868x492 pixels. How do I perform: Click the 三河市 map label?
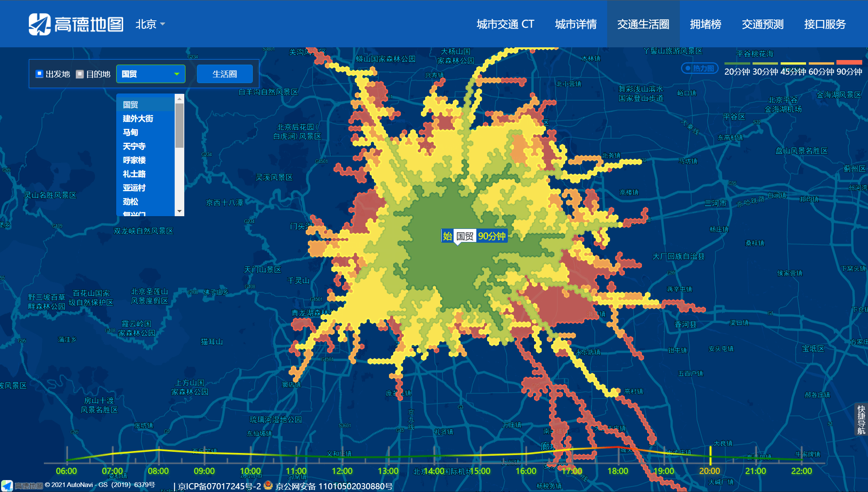tap(715, 203)
